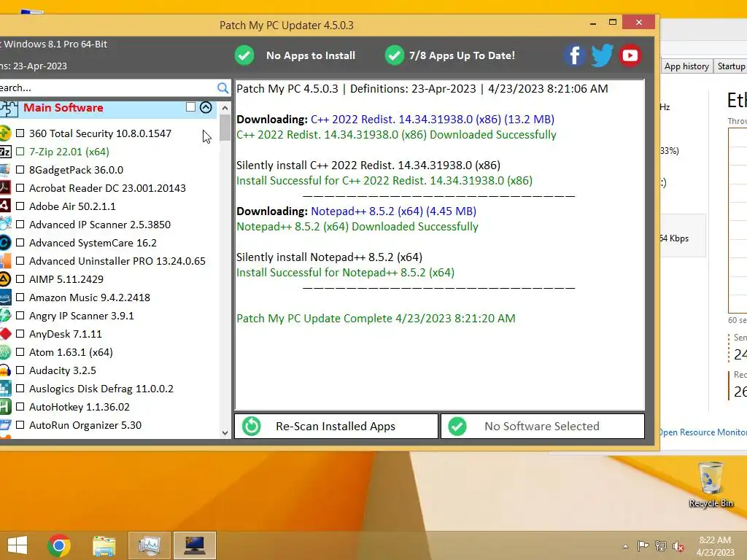Click the Adobe Air app icon
The height and width of the screenshot is (560, 747).
point(5,206)
